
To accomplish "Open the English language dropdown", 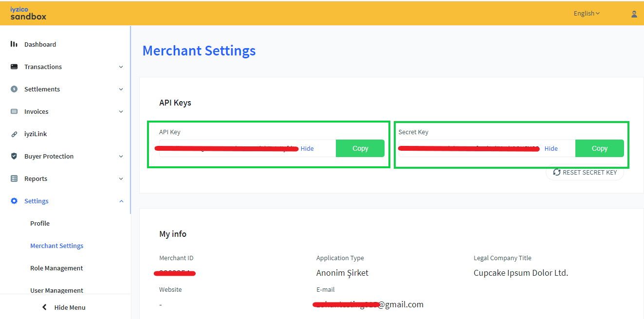I will [586, 13].
